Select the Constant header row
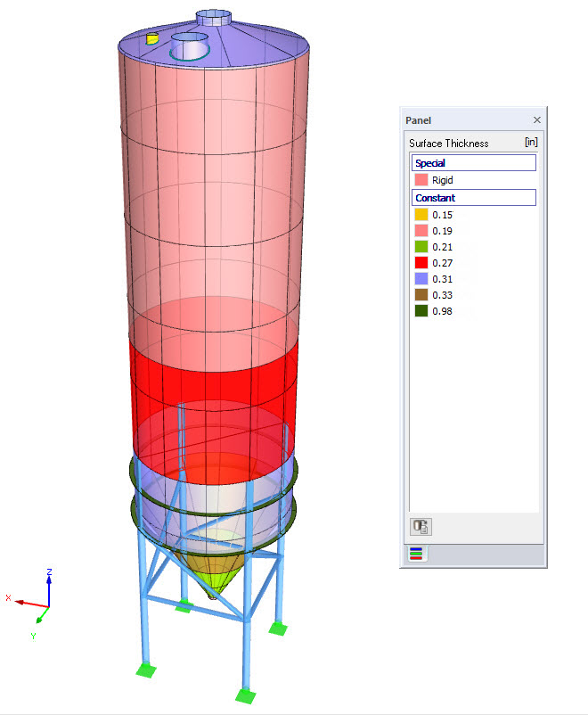The height and width of the screenshot is (715, 588). pyautogui.click(x=474, y=197)
